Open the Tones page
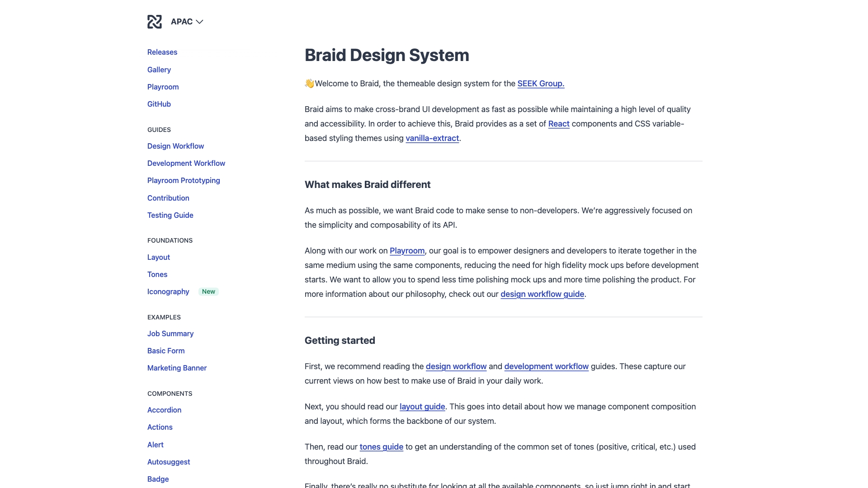The height and width of the screenshot is (488, 868). (157, 274)
